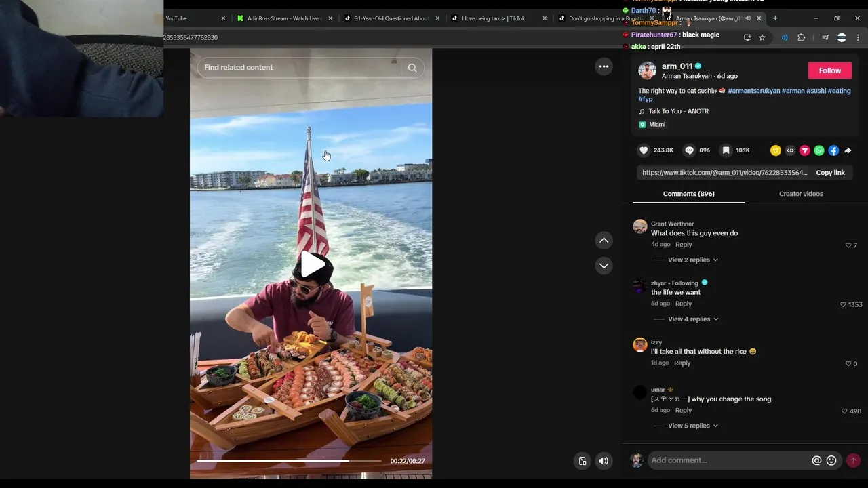The height and width of the screenshot is (488, 868).
Task: Open the 'Talk To You - ANOTR' sound
Action: coord(678,111)
